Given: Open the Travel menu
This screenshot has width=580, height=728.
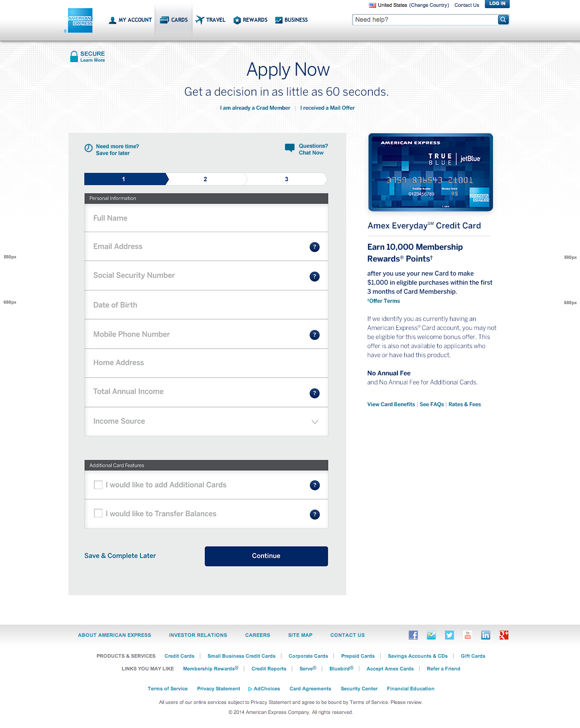Looking at the screenshot, I should point(210,20).
